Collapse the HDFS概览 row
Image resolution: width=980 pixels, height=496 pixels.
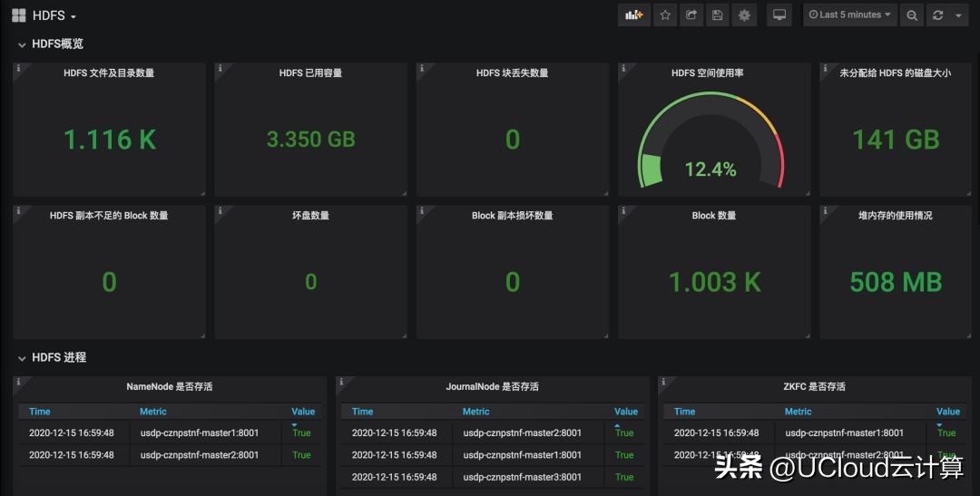click(x=51, y=44)
